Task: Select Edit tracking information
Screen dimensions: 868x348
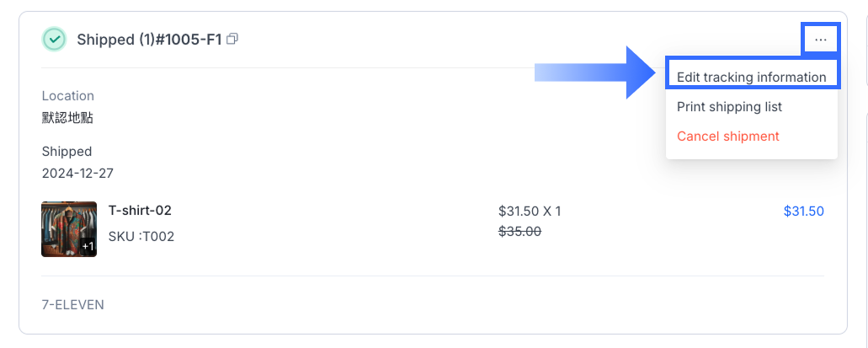Action: [x=751, y=78]
